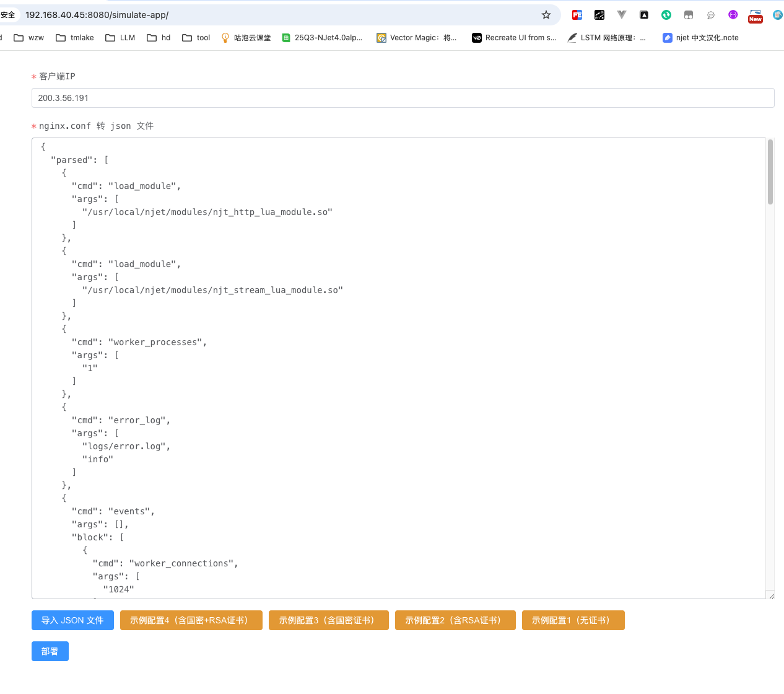Open the 咕泡云课堂 bookmark

point(246,38)
